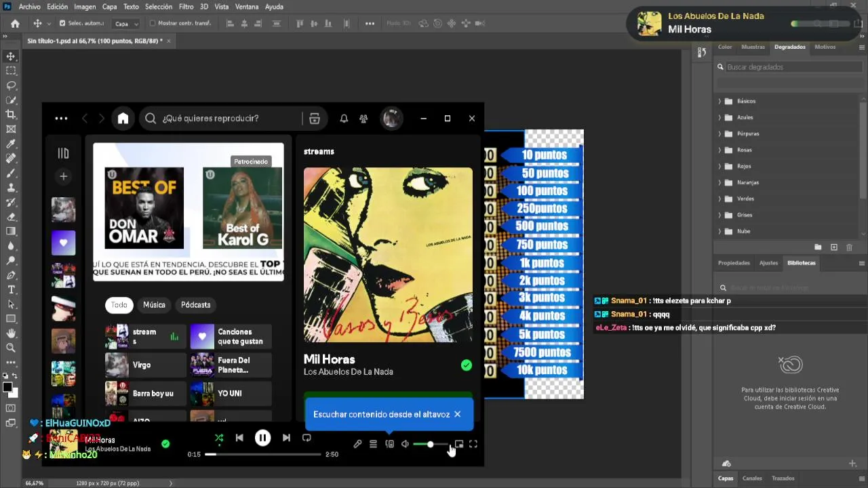
Task: Toggle Spotify shuffle
Action: tap(218, 438)
